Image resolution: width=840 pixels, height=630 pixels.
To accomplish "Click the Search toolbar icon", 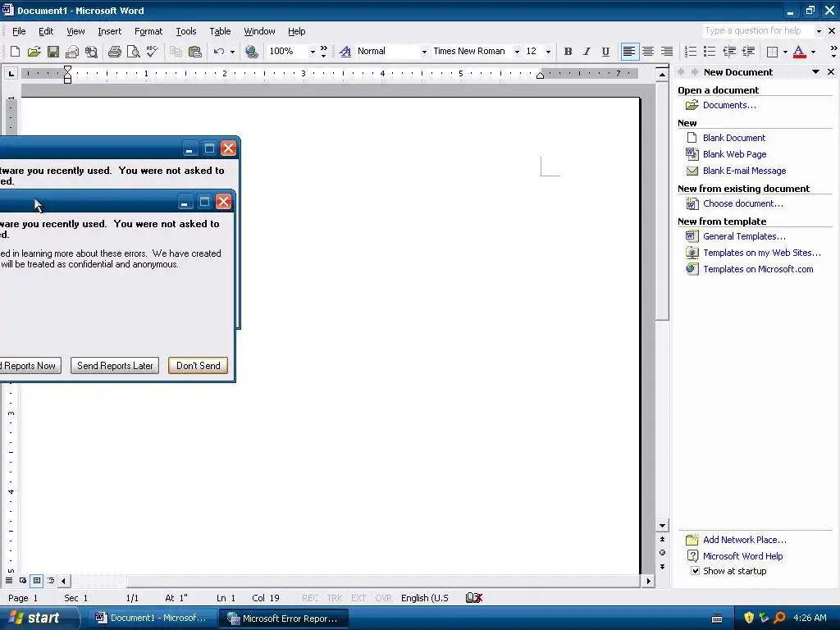I will point(91,52).
